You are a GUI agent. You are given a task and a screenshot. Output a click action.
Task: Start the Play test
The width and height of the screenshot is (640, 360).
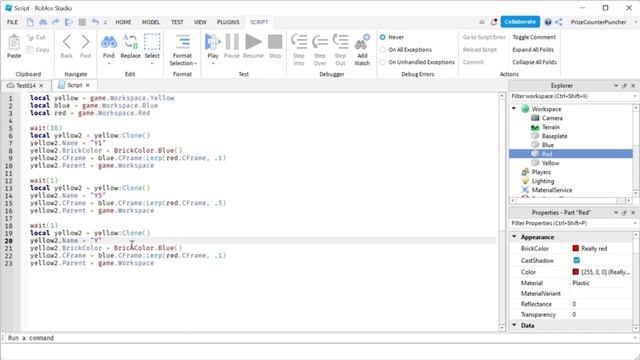tap(213, 42)
